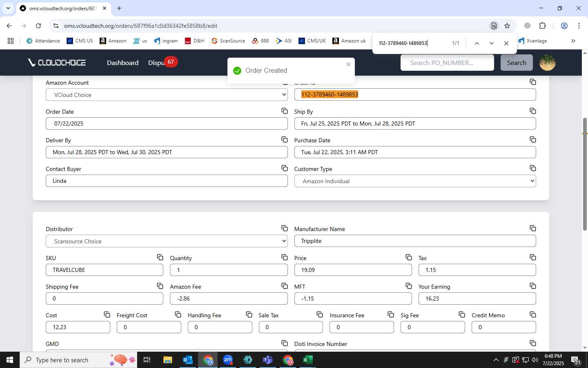Click the Price field showing 19.09
The height and width of the screenshot is (368, 588).
click(x=353, y=270)
